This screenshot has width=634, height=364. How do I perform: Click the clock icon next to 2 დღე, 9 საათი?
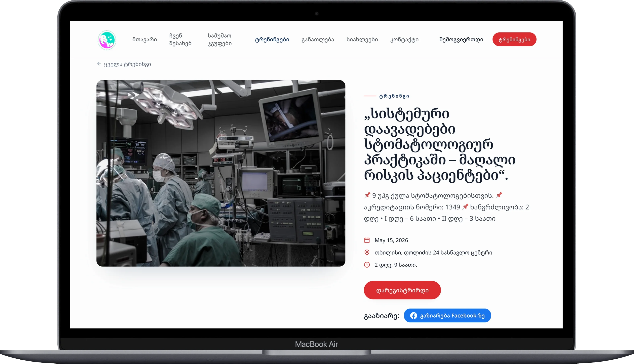(x=367, y=265)
